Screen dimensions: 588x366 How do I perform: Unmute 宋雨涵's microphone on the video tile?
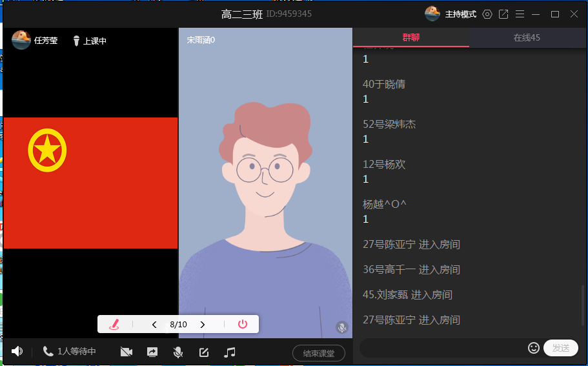(342, 327)
